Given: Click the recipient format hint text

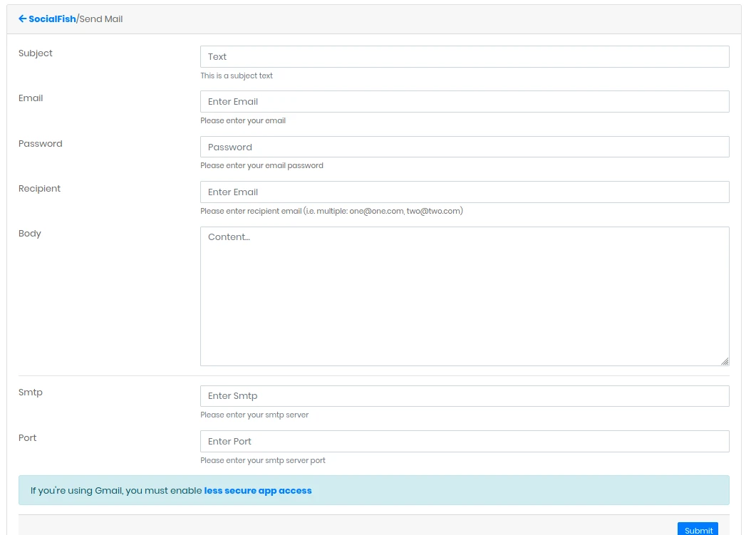Looking at the screenshot, I should (x=331, y=211).
